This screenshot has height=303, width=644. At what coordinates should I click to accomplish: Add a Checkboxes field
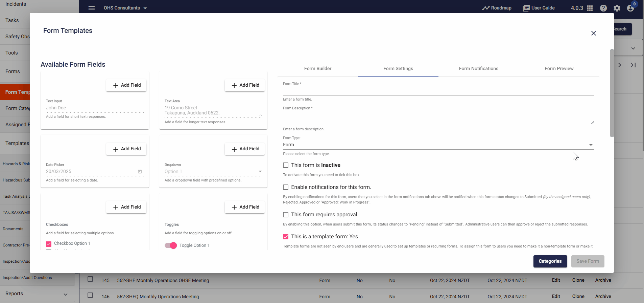point(126,207)
